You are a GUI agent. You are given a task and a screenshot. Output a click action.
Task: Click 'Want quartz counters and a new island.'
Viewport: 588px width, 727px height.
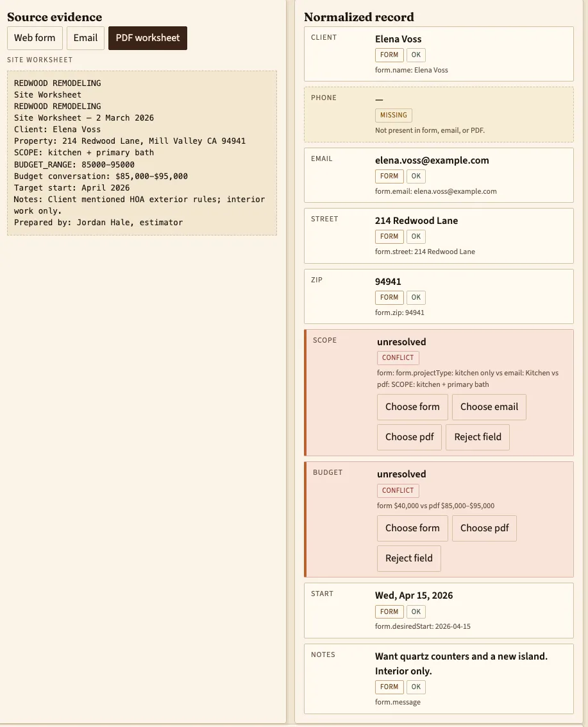tap(461, 656)
